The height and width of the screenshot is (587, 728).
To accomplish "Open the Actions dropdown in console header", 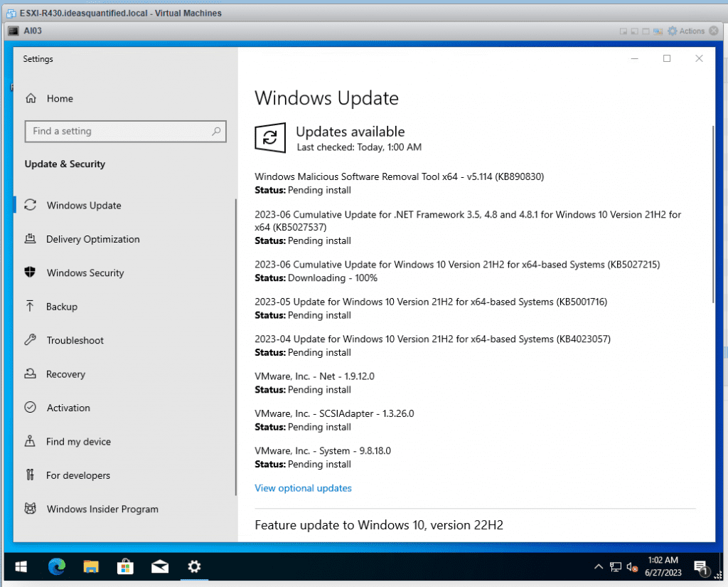I will (x=686, y=31).
